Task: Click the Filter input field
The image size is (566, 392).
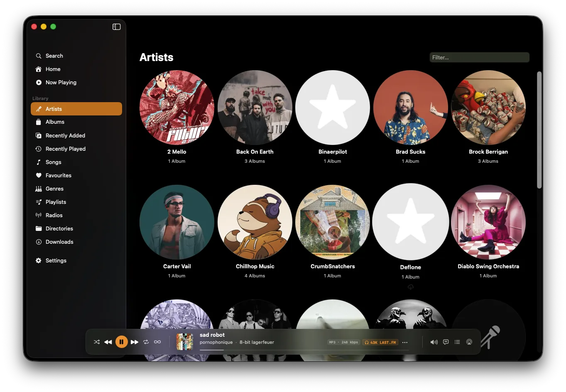Action: (x=479, y=57)
